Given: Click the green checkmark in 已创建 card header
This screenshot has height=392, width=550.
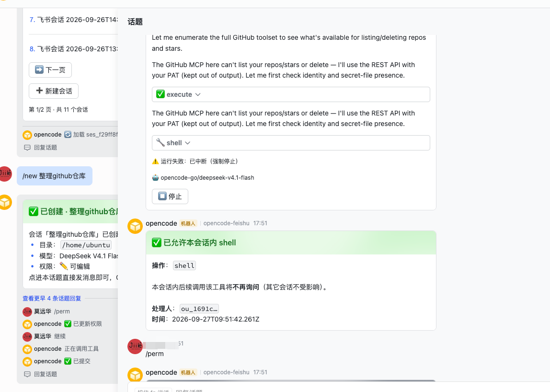Looking at the screenshot, I should coord(34,211).
